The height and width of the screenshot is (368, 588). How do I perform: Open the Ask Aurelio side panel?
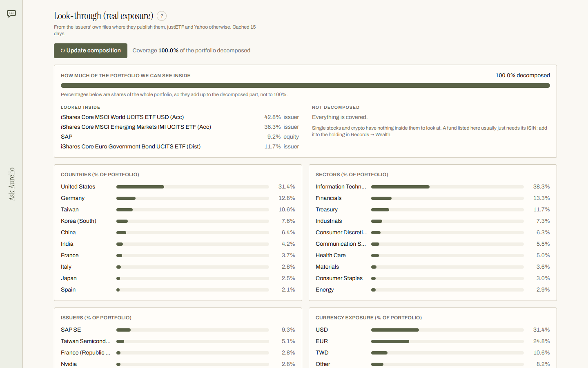click(x=11, y=184)
